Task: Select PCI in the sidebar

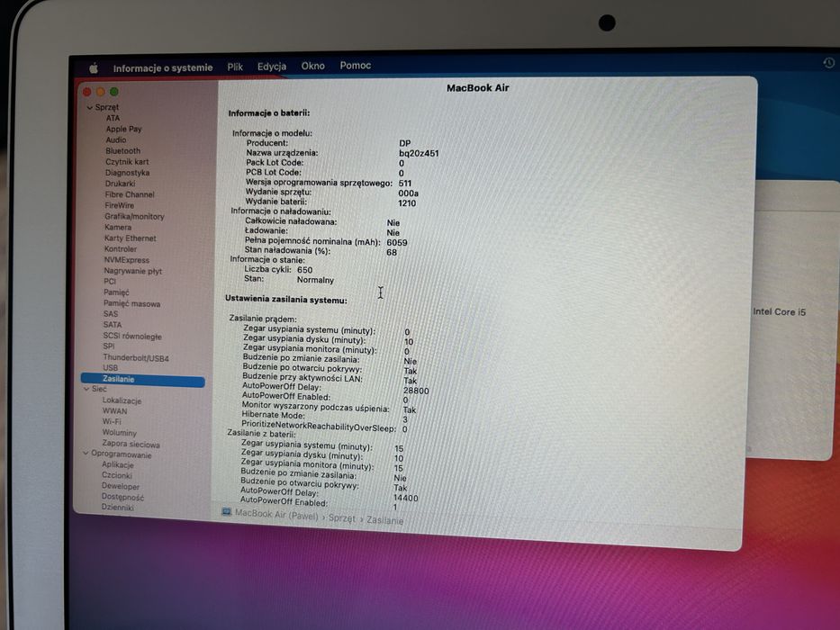Action: coord(110,281)
